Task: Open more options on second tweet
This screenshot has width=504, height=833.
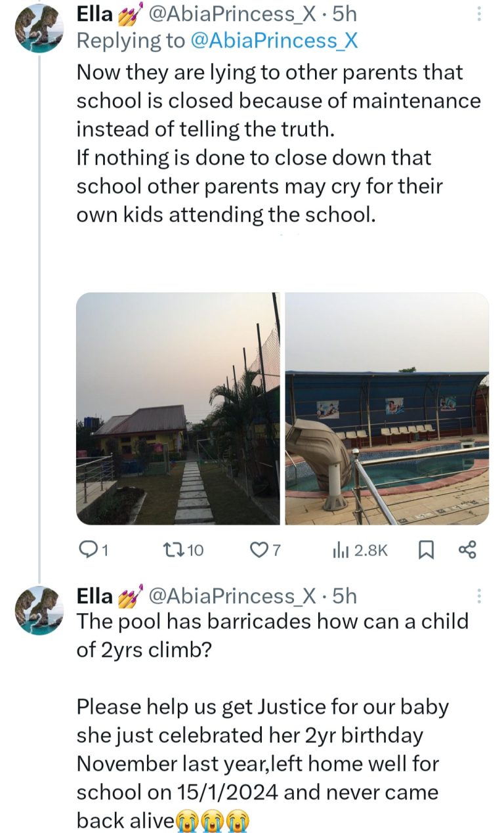Action: (478, 595)
